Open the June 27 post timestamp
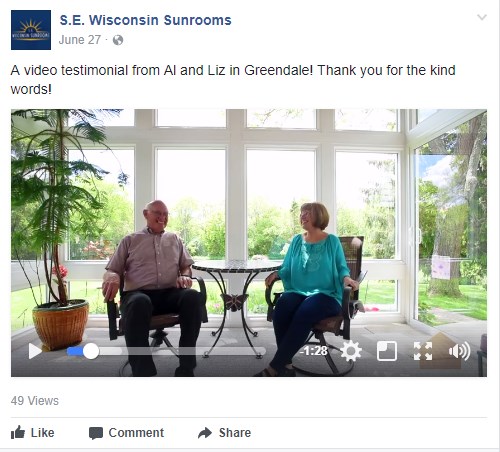Viewport: 500px width, 452px height. pos(80,40)
